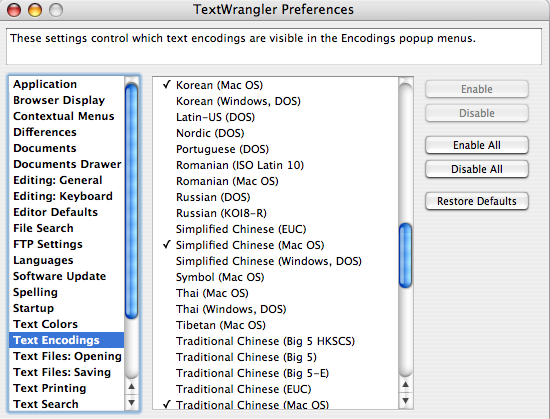The height and width of the screenshot is (419, 550).
Task: Click the Enable button
Action: coord(477,89)
